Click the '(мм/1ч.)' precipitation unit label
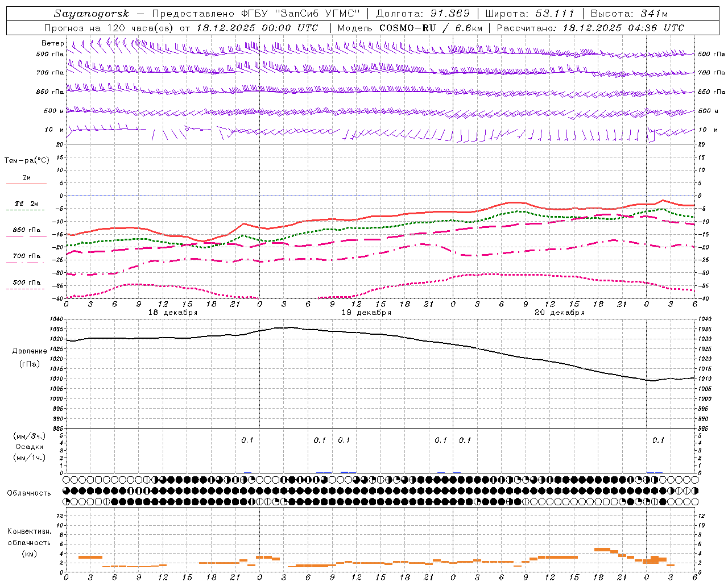This screenshot has width=728, height=582. click(x=30, y=458)
